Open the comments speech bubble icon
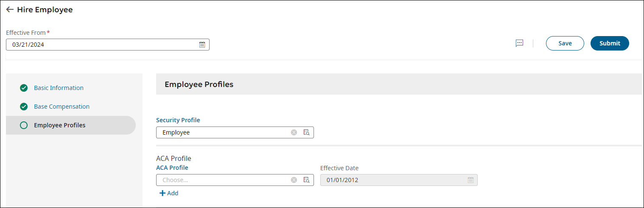The image size is (644, 208). (x=519, y=43)
